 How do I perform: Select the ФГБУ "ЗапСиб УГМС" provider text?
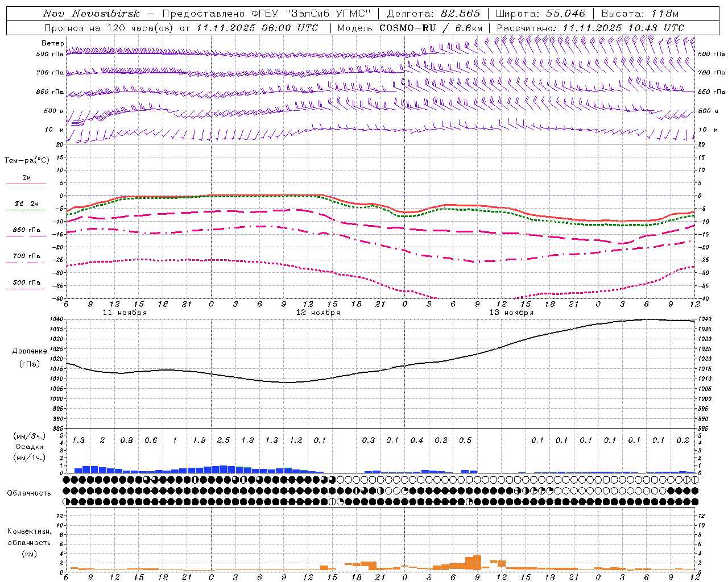(x=311, y=14)
